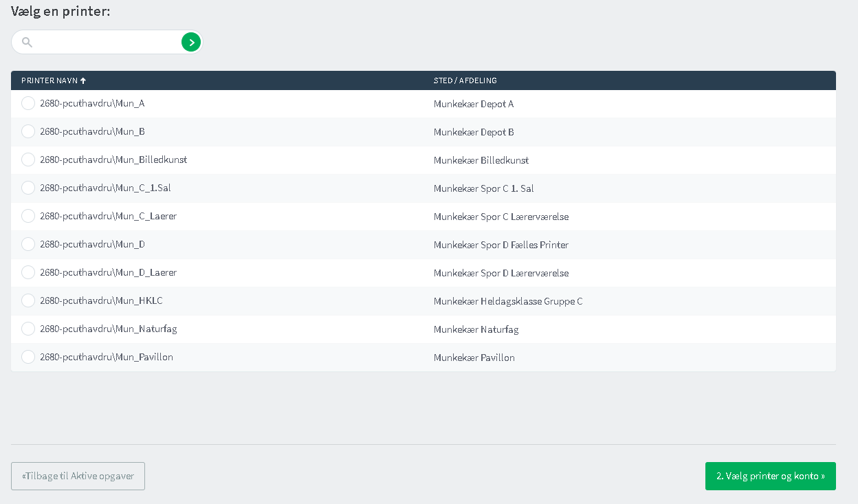This screenshot has width=858, height=504.
Task: Select the Mun_Naturfag radio button
Action: 28,329
